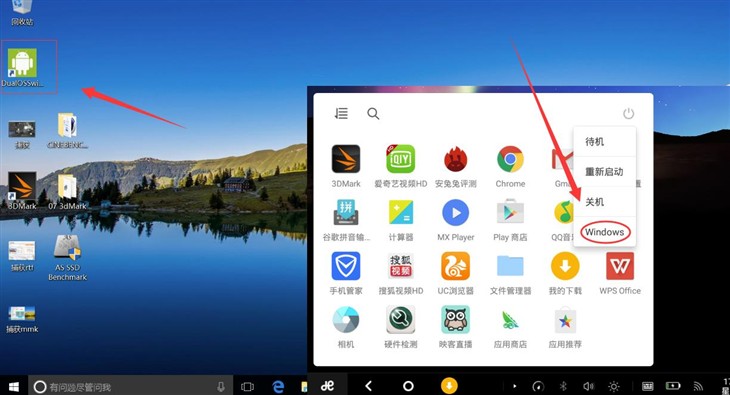The width and height of the screenshot is (730, 395).
Task: Tap the Android back navigation button
Action: 368,386
